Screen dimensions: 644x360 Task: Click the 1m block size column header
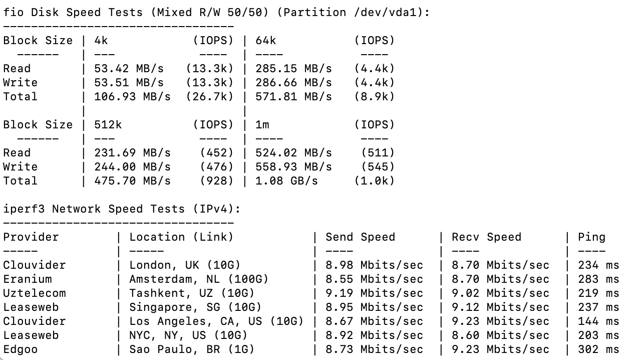(262, 125)
